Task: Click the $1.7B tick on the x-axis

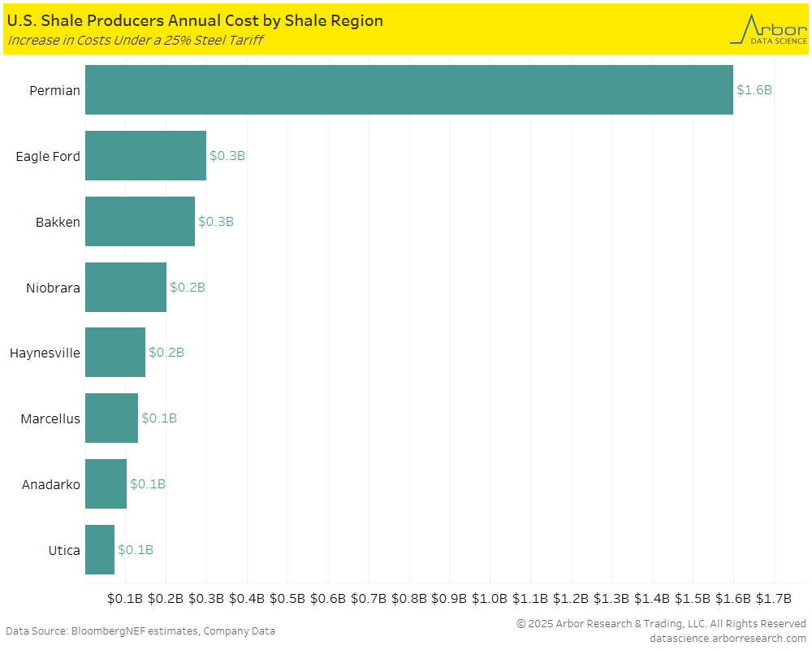Action: (773, 599)
